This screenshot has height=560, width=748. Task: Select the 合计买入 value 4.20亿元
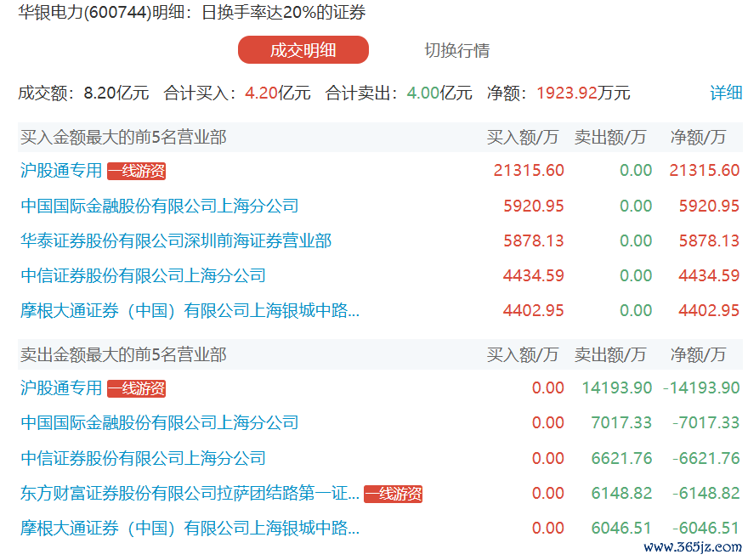[278, 93]
